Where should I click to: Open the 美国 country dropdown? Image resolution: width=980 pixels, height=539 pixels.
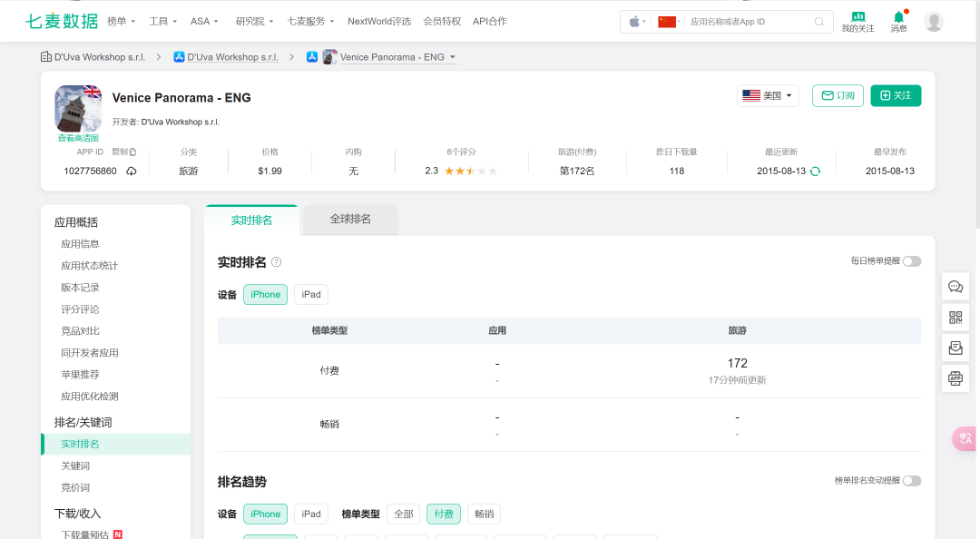769,95
